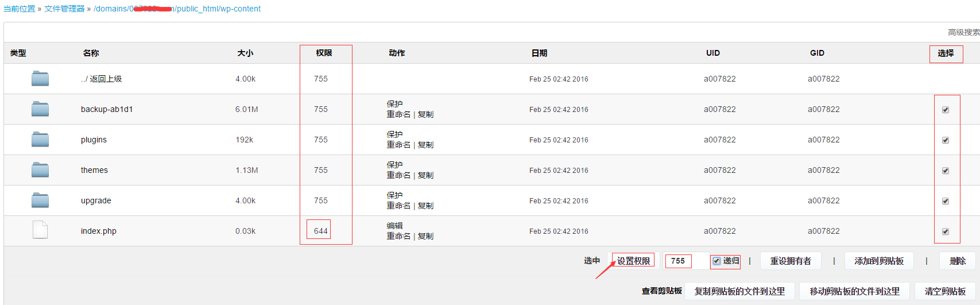Image resolution: width=980 pixels, height=305 pixels.
Task: Click 清空剪贴板 to empty clipboard
Action: click(x=945, y=292)
